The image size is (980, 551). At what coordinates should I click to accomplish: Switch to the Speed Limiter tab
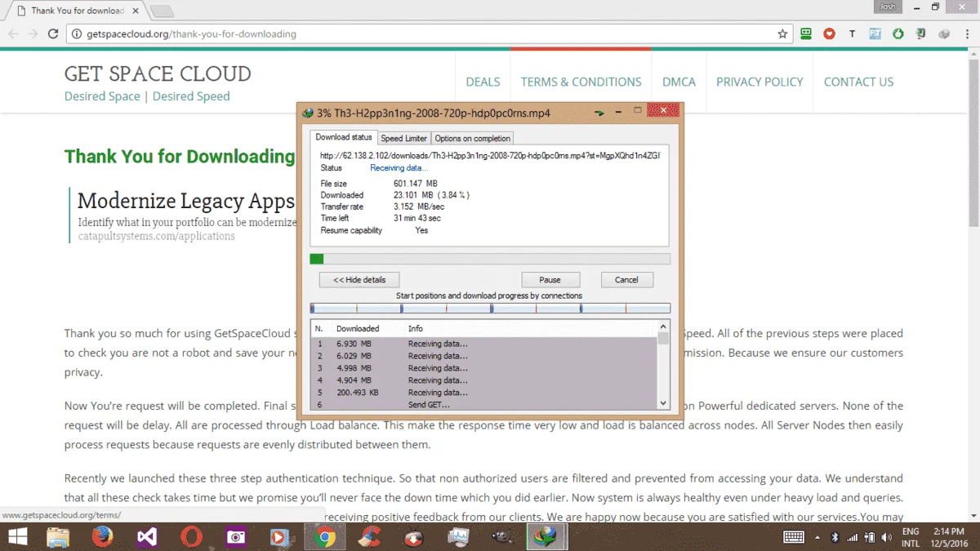pyautogui.click(x=403, y=138)
